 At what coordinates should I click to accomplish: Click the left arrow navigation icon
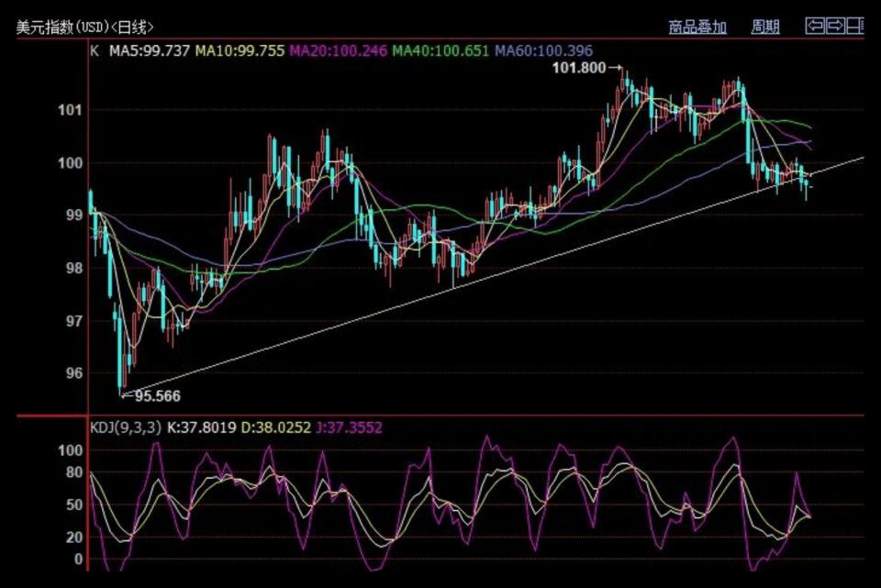(815, 26)
